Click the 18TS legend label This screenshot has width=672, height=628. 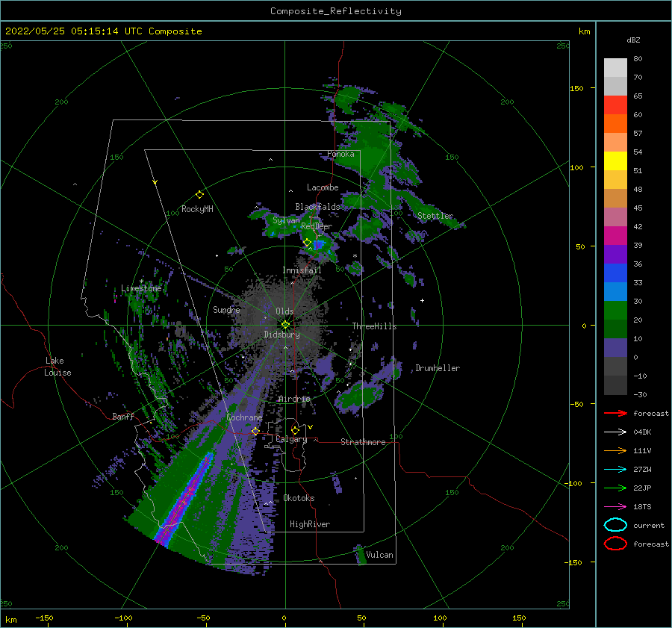642,507
